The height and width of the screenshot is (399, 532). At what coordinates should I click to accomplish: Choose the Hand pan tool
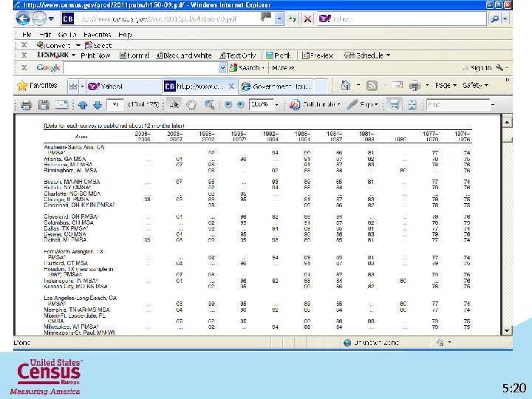tap(191, 105)
